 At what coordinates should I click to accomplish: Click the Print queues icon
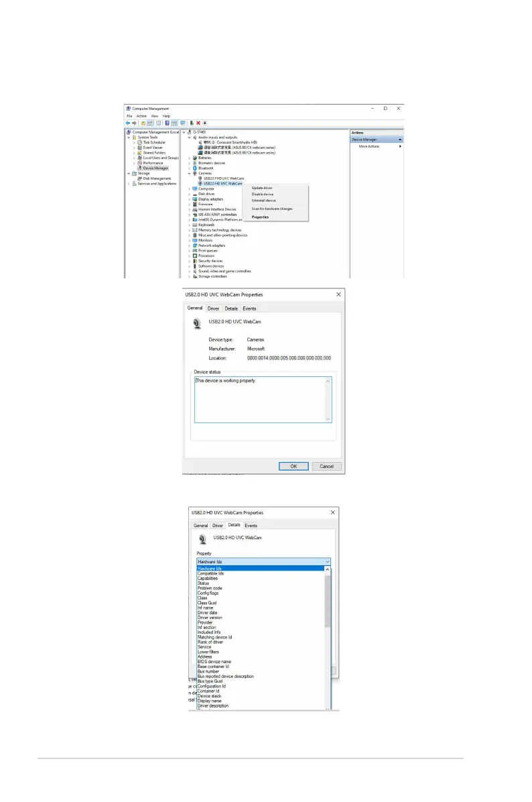195,251
